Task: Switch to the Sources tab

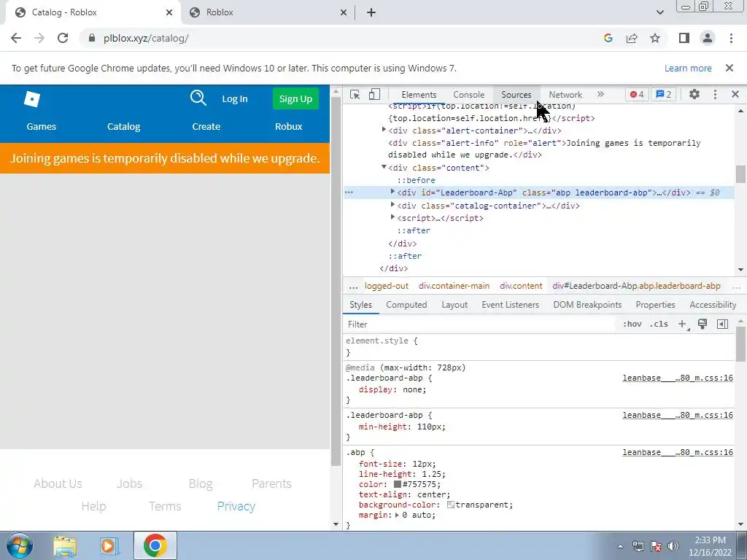Action: point(516,95)
